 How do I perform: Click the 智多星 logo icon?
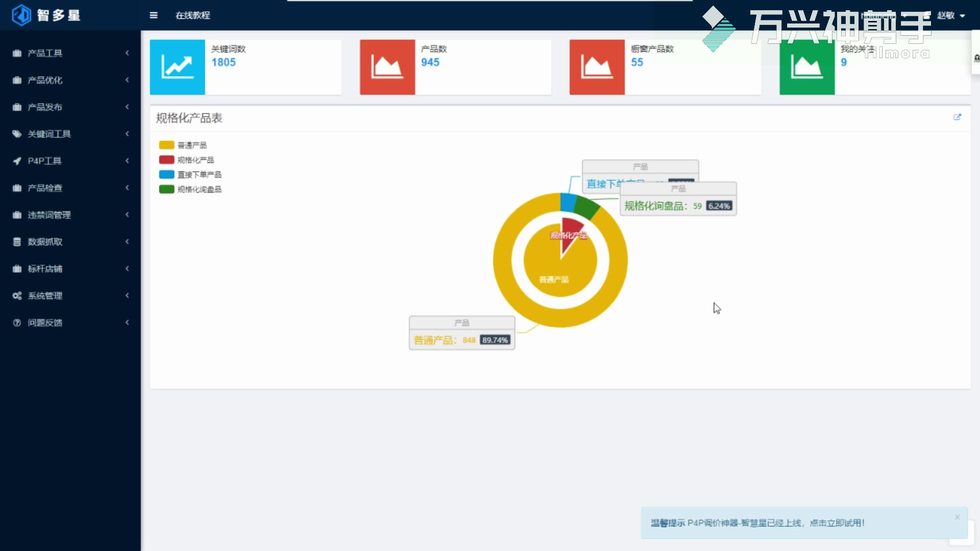click(21, 15)
